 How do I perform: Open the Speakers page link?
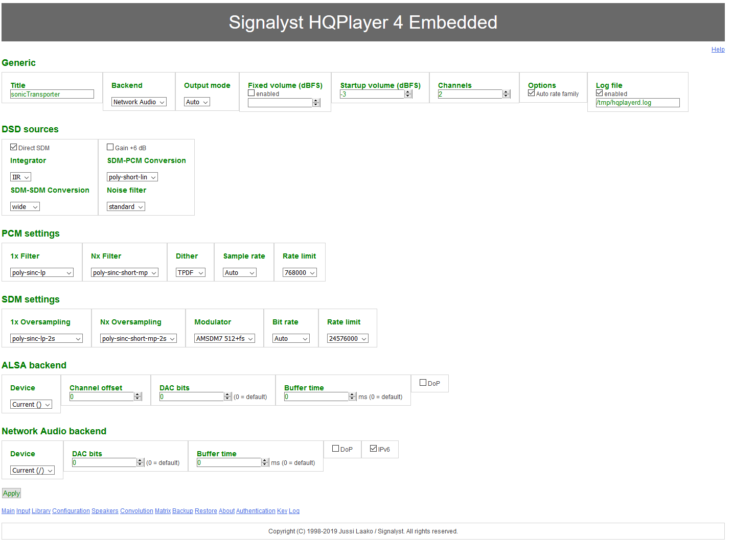pos(105,511)
